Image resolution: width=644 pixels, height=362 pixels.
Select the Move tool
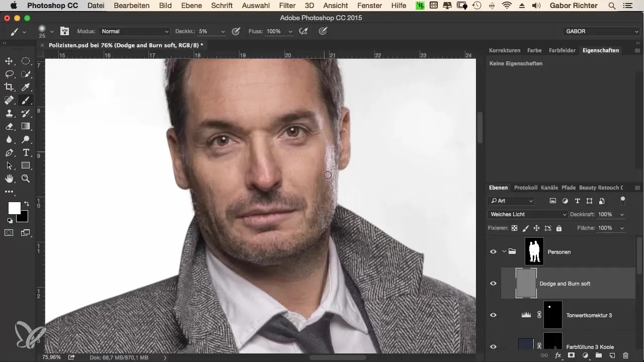tap(9, 61)
